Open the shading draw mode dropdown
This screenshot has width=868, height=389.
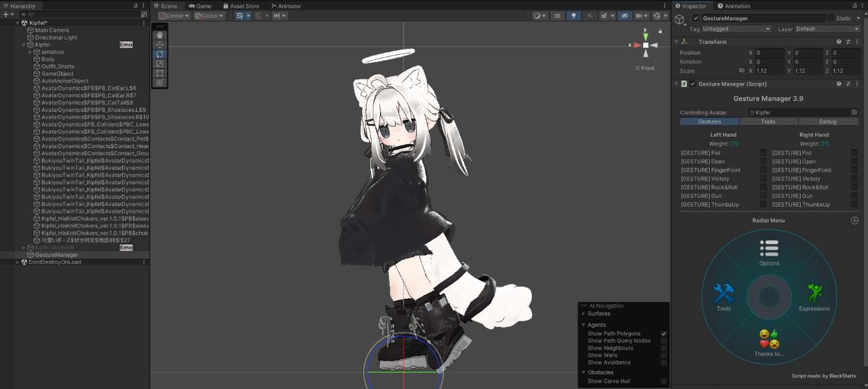click(539, 16)
